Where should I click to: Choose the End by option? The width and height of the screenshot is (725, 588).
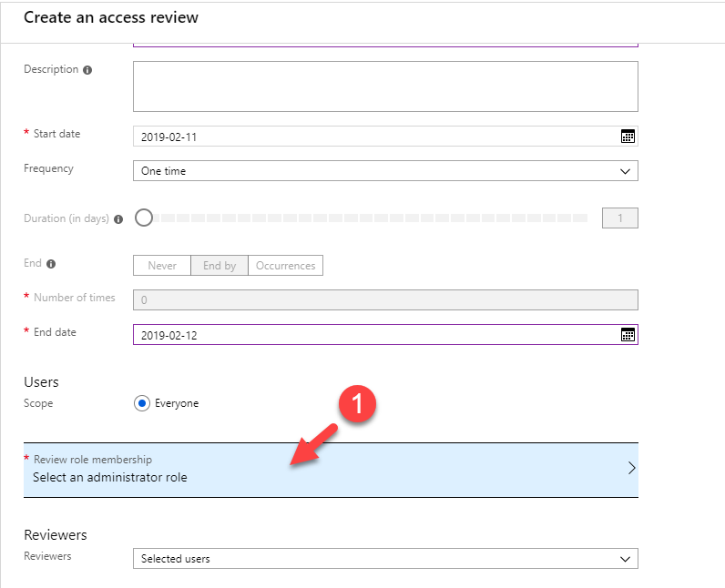click(x=220, y=266)
